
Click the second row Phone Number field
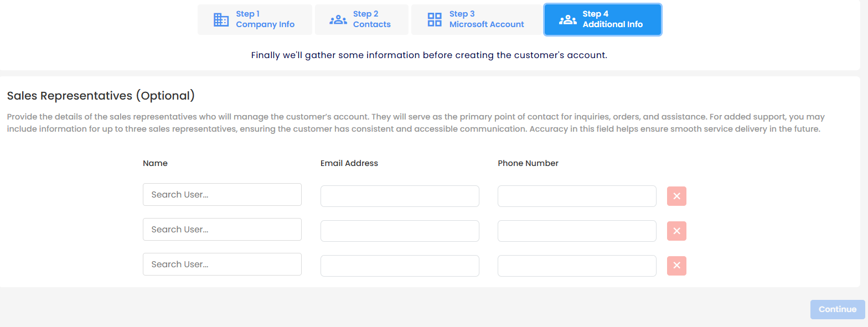click(577, 231)
